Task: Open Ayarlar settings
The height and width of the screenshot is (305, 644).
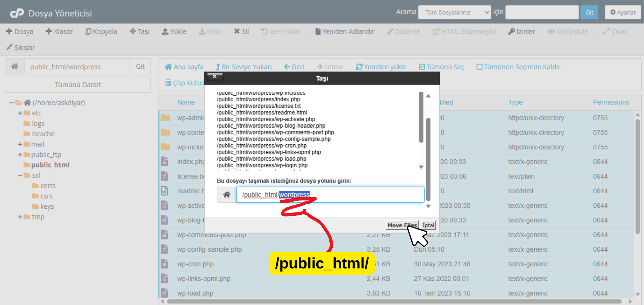Action: (x=623, y=12)
